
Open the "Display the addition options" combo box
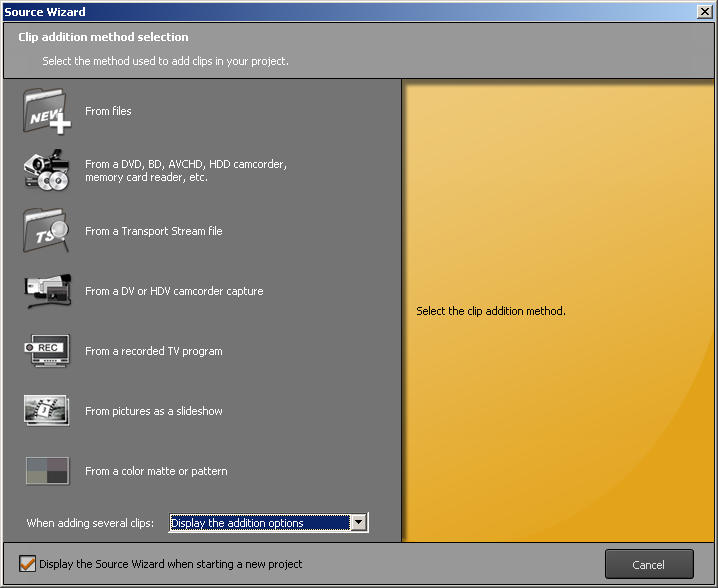coord(259,523)
